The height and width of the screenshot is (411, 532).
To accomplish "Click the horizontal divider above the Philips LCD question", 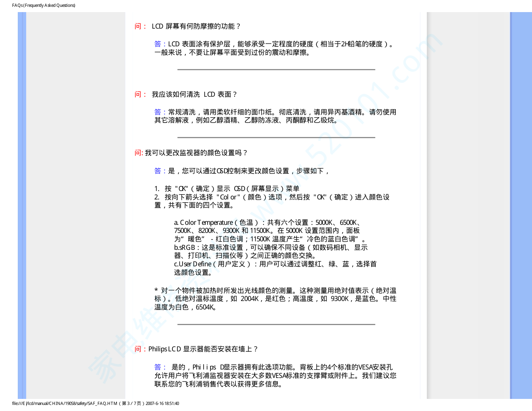I will pyautogui.click(x=276, y=324).
